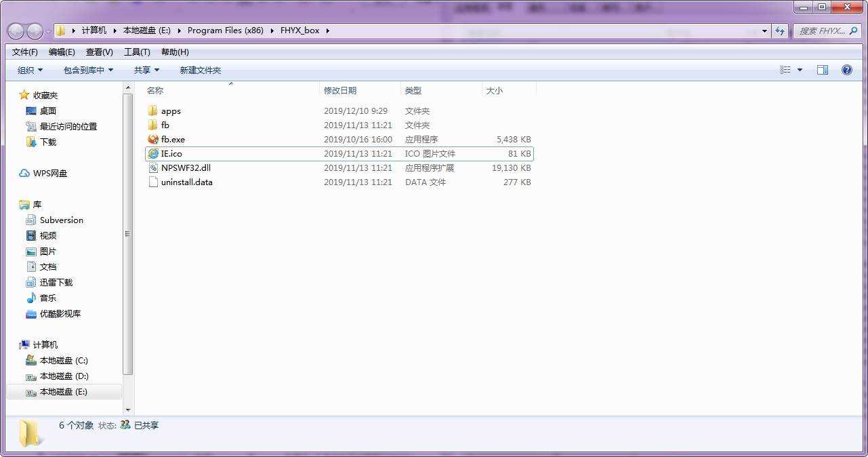This screenshot has height=457, width=868.
Task: Click the Help question mark icon
Action: pos(846,70)
